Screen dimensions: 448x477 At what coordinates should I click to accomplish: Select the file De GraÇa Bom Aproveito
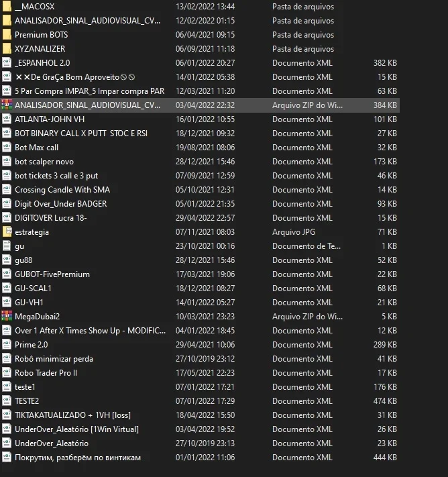[x=75, y=77]
